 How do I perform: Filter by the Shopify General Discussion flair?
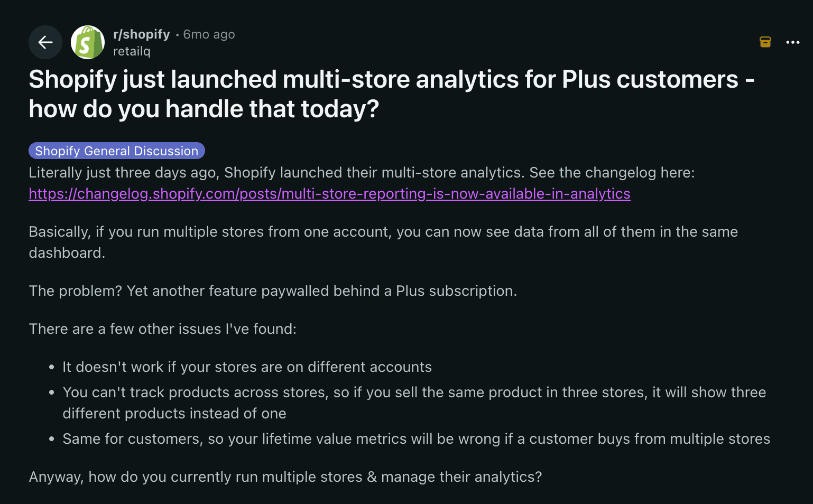point(116,151)
